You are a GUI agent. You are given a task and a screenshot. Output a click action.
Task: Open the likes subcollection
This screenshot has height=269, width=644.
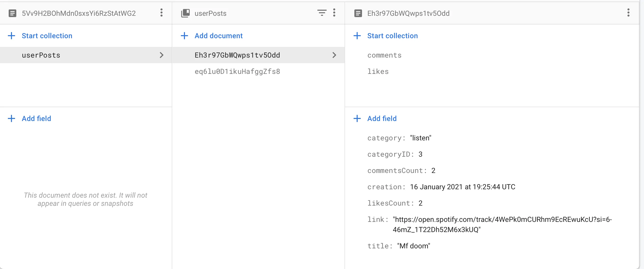(x=378, y=72)
